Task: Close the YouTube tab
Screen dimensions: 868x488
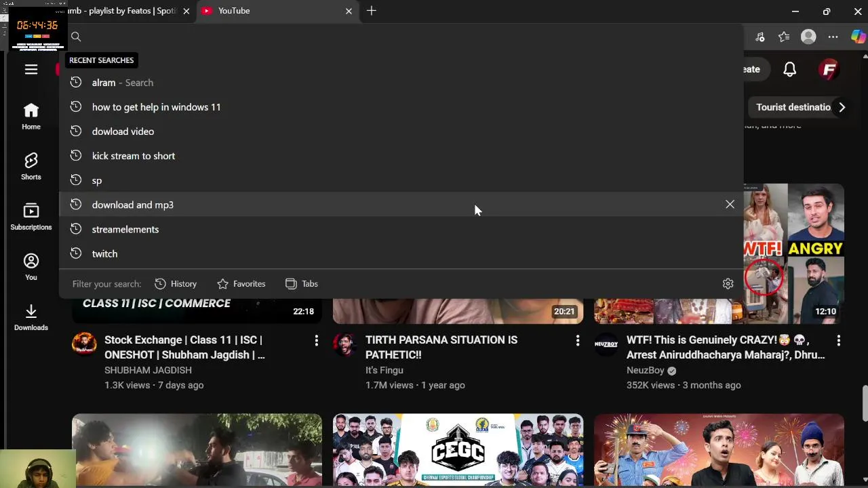Action: 349,11
